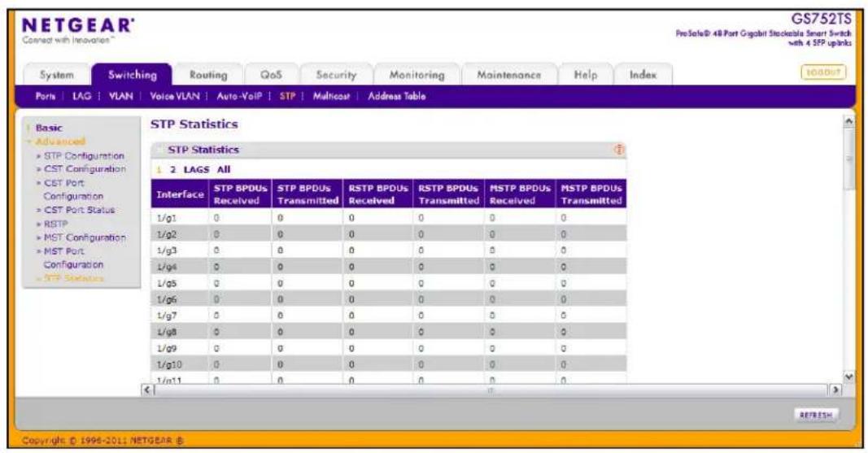Click horizontal scrollbar left arrow

coord(147,390)
